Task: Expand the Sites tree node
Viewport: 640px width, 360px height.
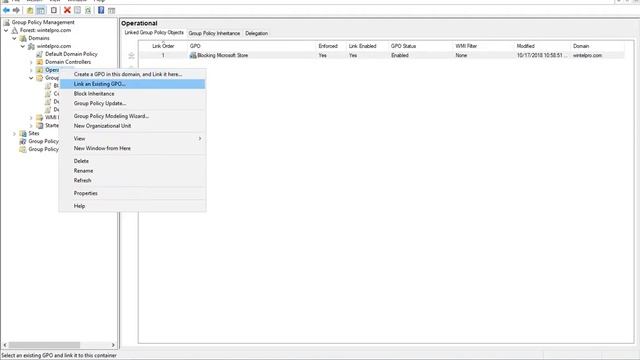Action: (x=14, y=133)
